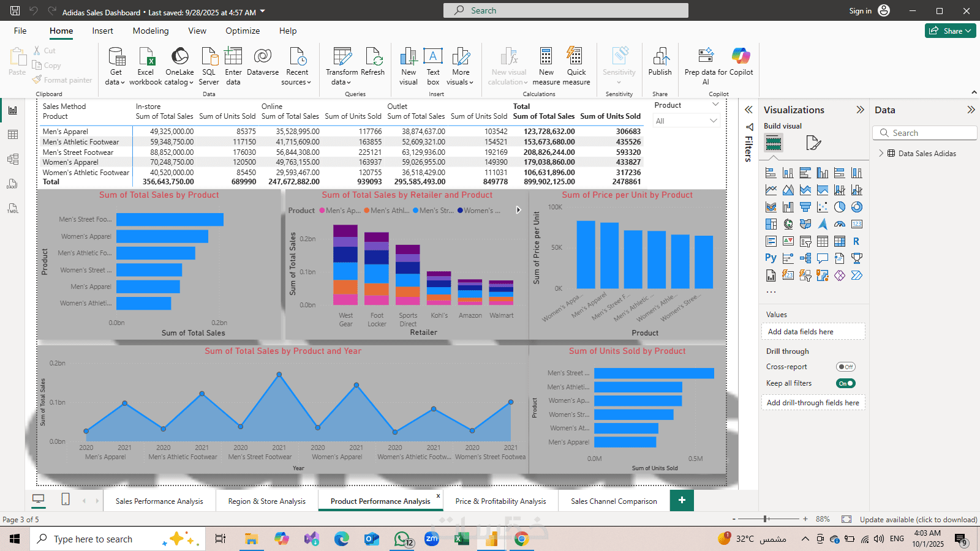The width and height of the screenshot is (980, 551).
Task: Click the title bar Search box
Action: tap(566, 10)
